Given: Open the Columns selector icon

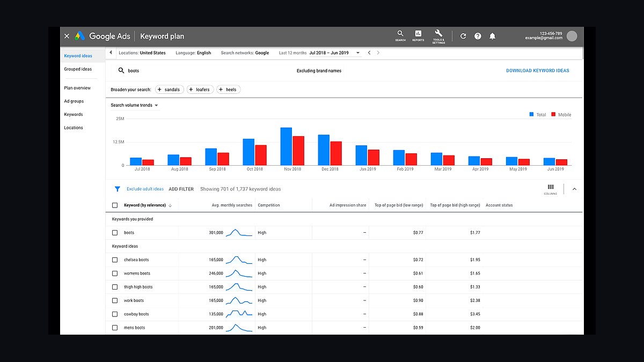Looking at the screenshot, I should coord(551,189).
